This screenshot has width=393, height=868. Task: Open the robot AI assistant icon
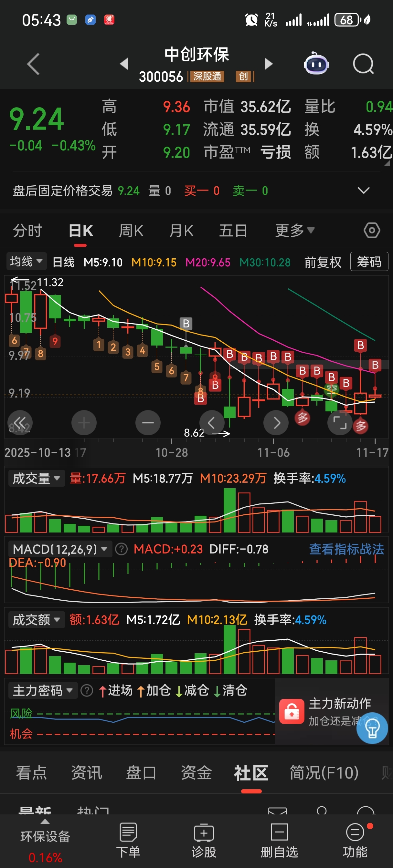316,63
